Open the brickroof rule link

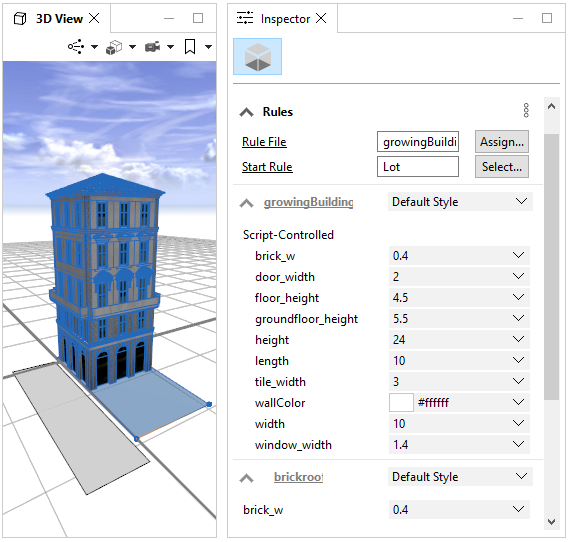(x=298, y=477)
